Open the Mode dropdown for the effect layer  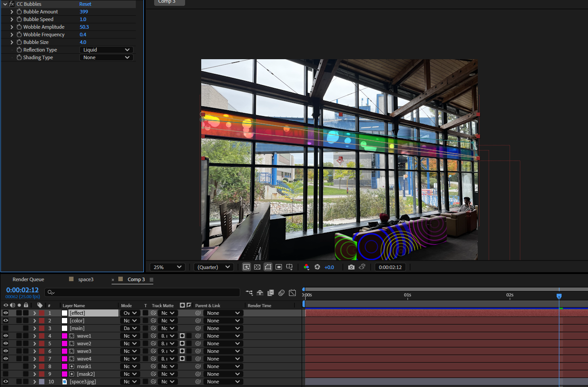(x=130, y=313)
